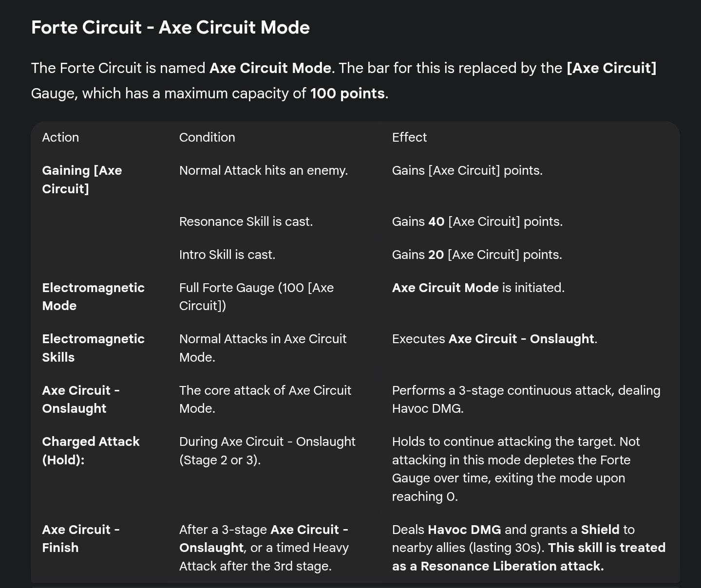Click the 'Axe Circuit - Onslaught' row label

coord(81,399)
